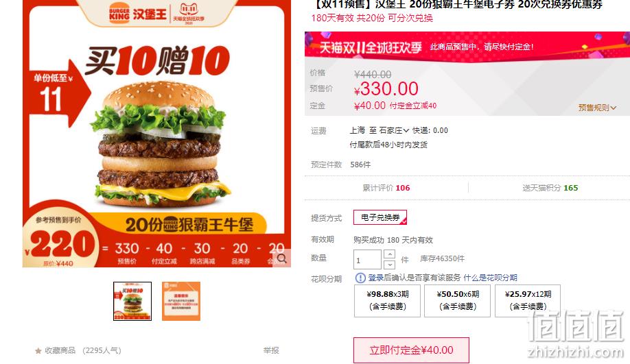630x364 pixels.
Task: Click the Burger King 汉堡王 logo
Action: pyautogui.click(x=137, y=14)
